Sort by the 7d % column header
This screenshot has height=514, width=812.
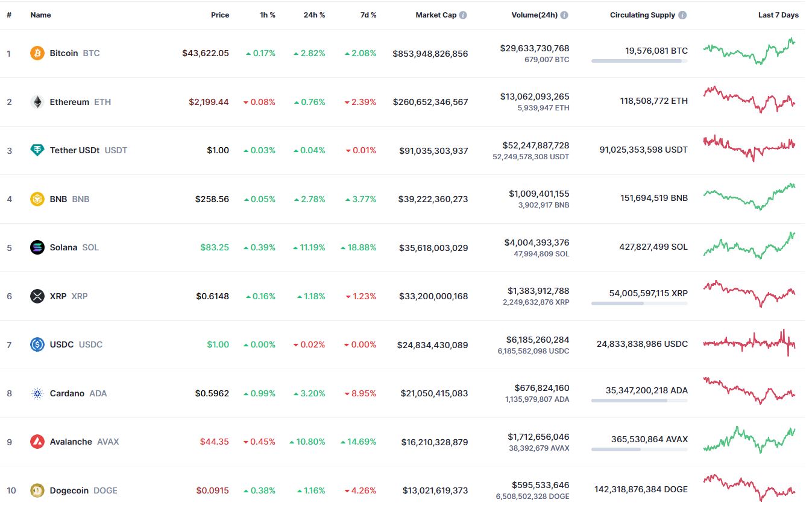tap(368, 15)
